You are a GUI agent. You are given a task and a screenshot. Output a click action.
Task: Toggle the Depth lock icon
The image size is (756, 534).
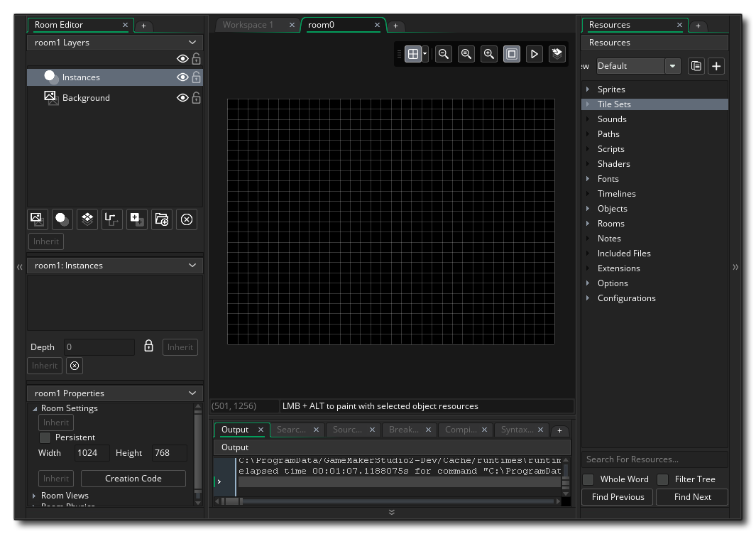[x=148, y=346]
